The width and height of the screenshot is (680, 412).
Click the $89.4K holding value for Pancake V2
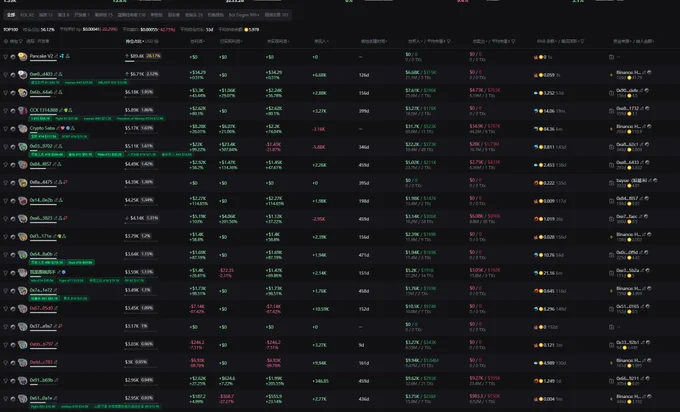137,56
